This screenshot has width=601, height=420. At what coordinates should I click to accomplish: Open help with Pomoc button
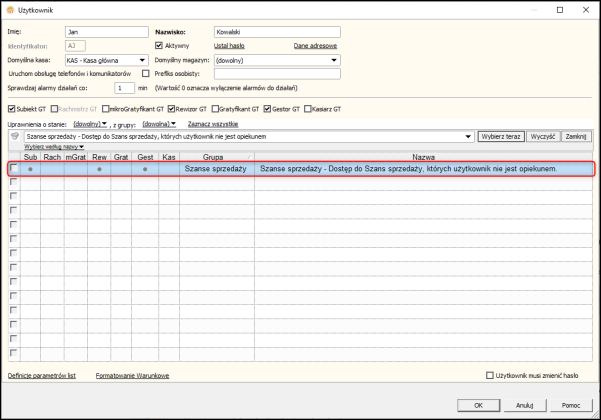571,405
